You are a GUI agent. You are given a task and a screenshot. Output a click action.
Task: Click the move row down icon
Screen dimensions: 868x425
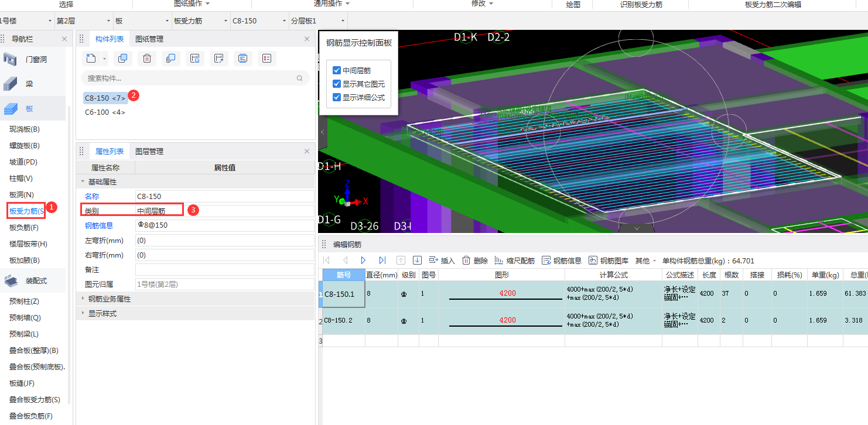418,261
